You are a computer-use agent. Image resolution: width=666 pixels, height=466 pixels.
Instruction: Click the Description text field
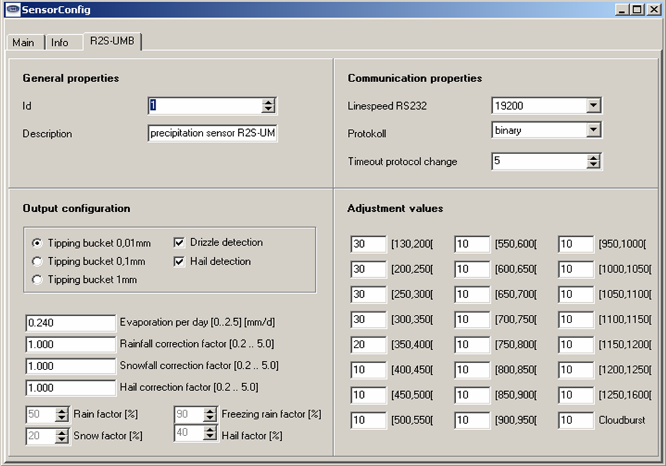point(212,133)
